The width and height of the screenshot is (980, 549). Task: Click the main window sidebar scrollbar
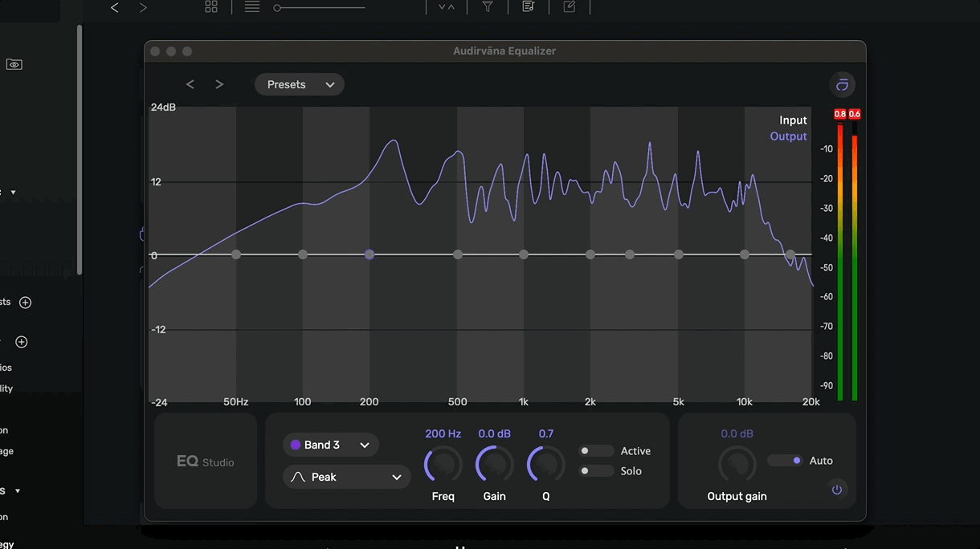pyautogui.click(x=80, y=149)
